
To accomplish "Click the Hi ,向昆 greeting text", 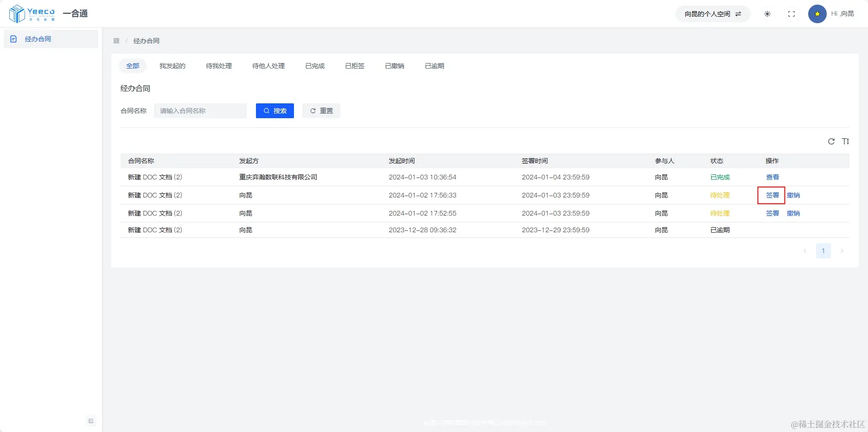I will click(x=842, y=14).
